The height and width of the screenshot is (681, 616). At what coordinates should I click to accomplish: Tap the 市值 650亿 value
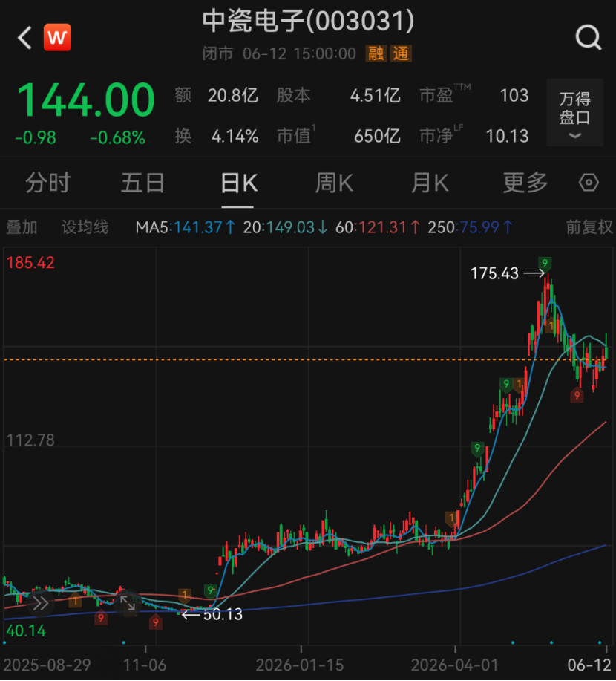(377, 137)
